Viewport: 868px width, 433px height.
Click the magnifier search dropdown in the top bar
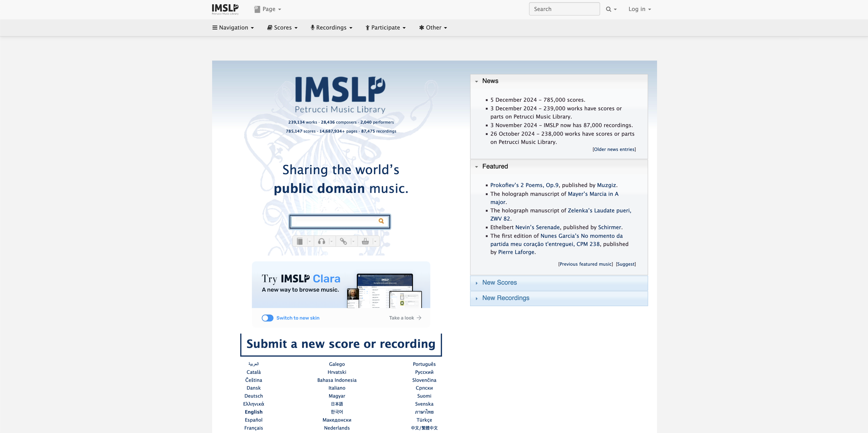(611, 9)
